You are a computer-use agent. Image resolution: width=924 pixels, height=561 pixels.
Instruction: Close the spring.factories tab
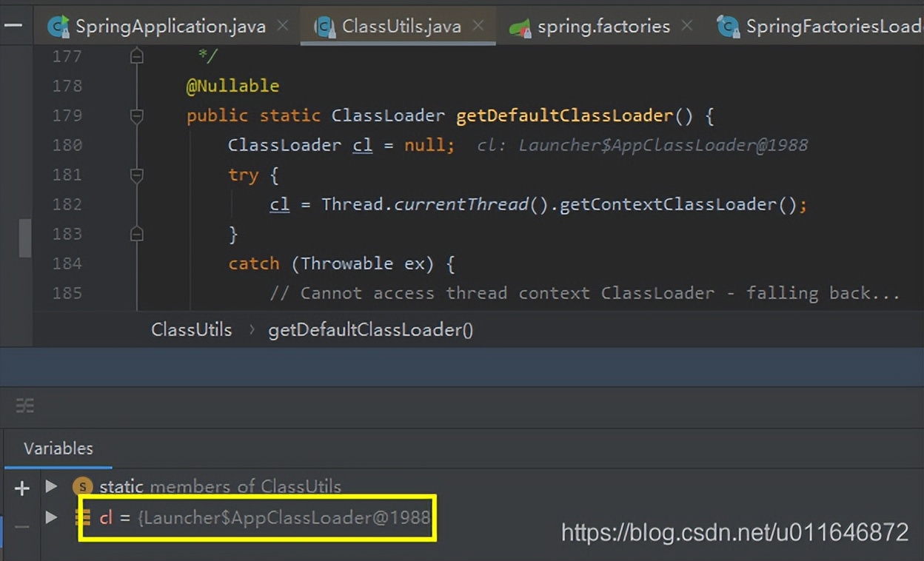pos(686,26)
